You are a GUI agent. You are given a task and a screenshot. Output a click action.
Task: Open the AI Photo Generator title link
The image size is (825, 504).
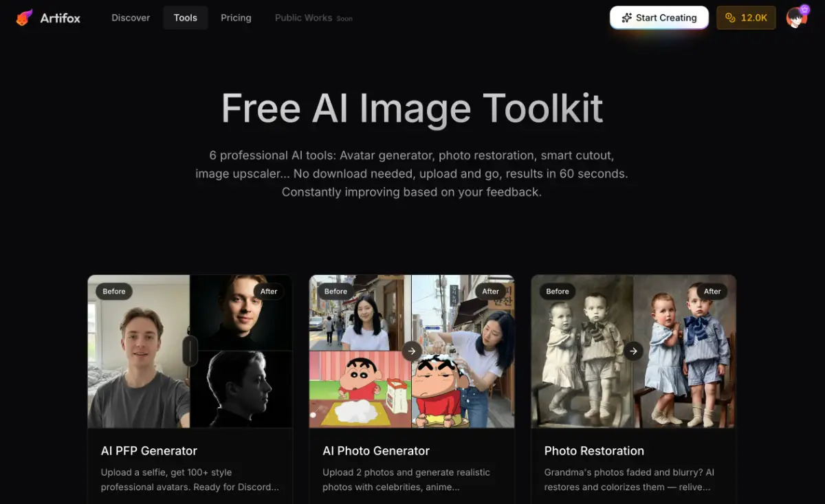pyautogui.click(x=376, y=451)
